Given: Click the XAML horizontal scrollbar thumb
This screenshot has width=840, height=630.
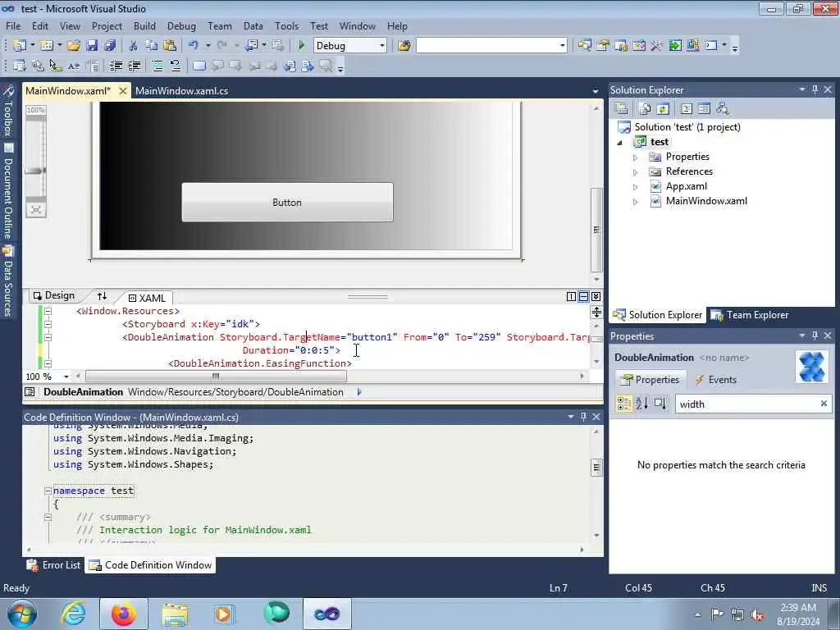Looking at the screenshot, I should pyautogui.click(x=216, y=376).
